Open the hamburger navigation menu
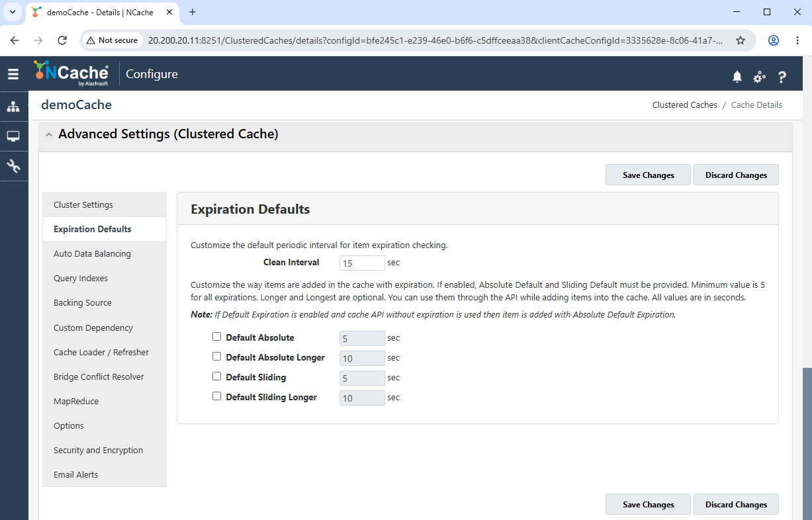 (x=13, y=74)
